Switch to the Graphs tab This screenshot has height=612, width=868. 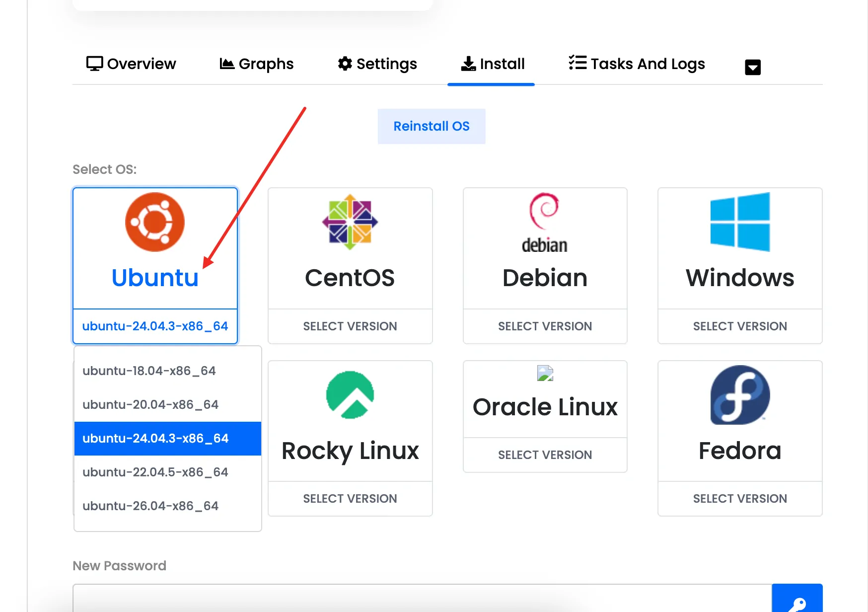click(x=256, y=64)
